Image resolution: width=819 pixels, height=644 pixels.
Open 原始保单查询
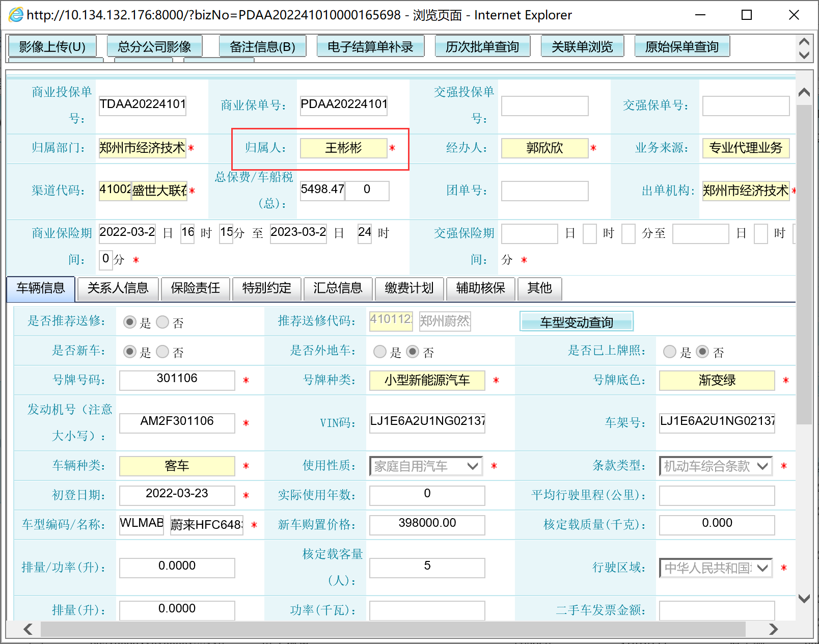[682, 47]
